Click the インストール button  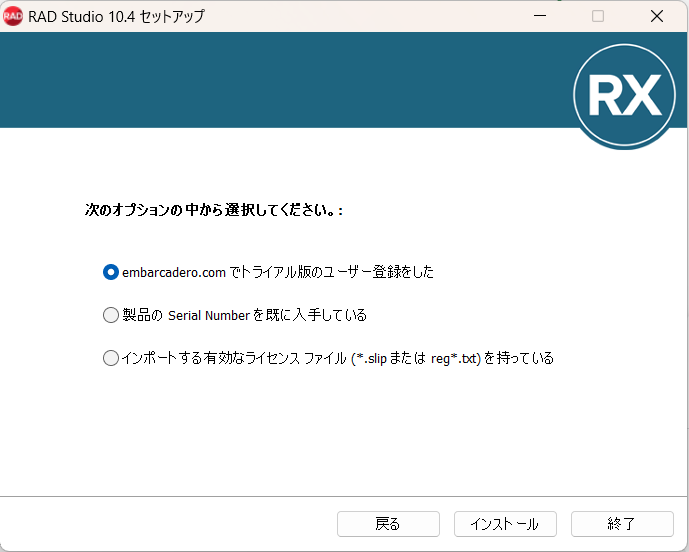[x=505, y=524]
